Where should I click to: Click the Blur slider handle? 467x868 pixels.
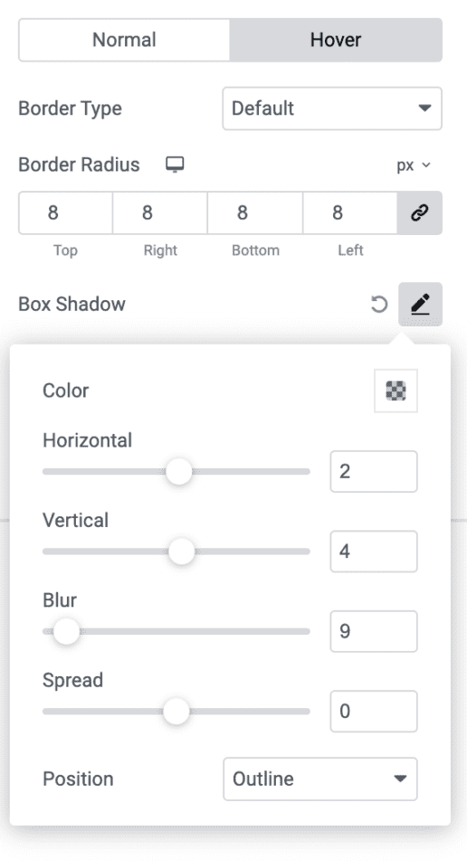tap(66, 632)
